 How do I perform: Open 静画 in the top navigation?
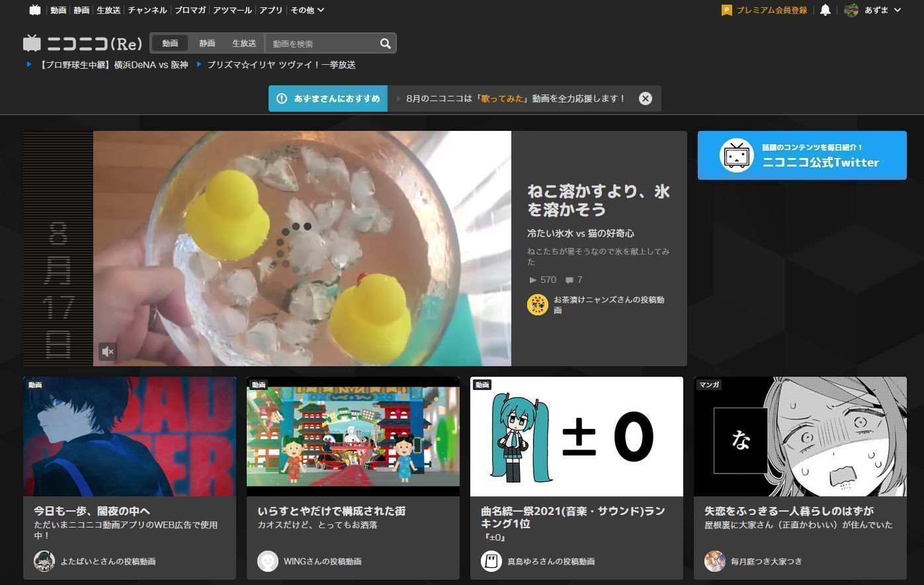tap(81, 10)
